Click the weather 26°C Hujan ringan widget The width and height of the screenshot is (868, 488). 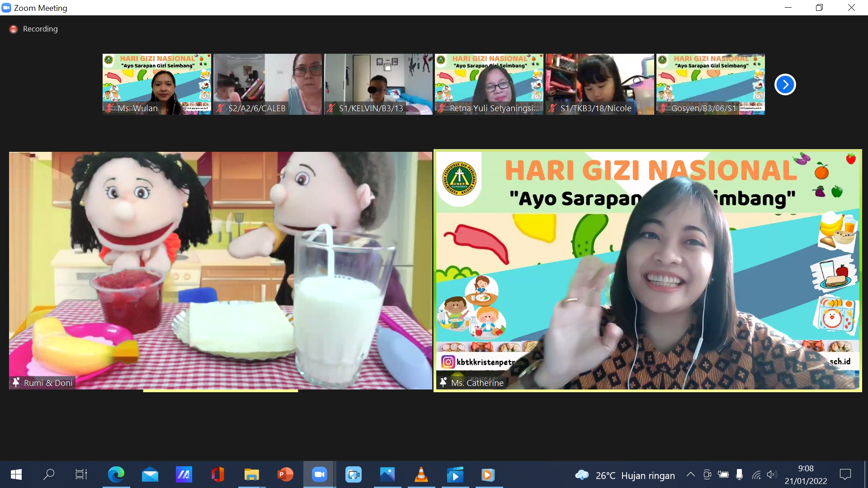click(x=625, y=475)
